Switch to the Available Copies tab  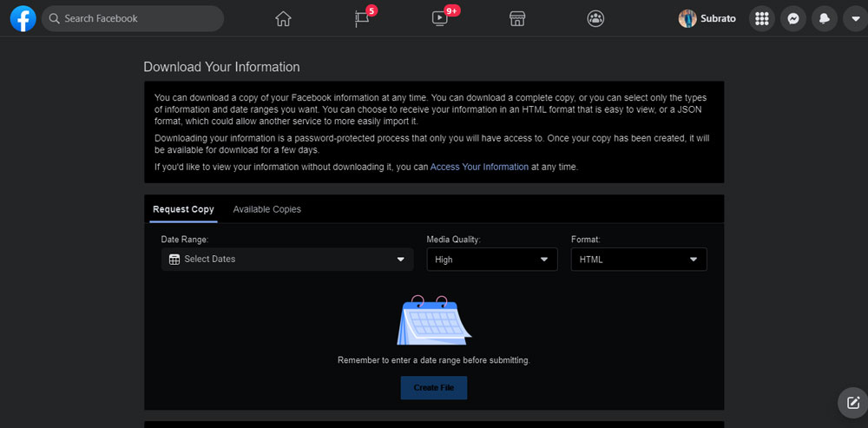point(266,209)
